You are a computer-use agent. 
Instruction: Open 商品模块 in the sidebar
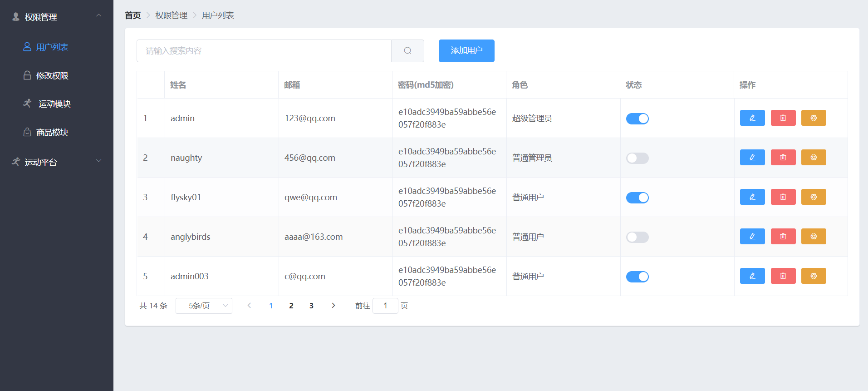coord(57,132)
